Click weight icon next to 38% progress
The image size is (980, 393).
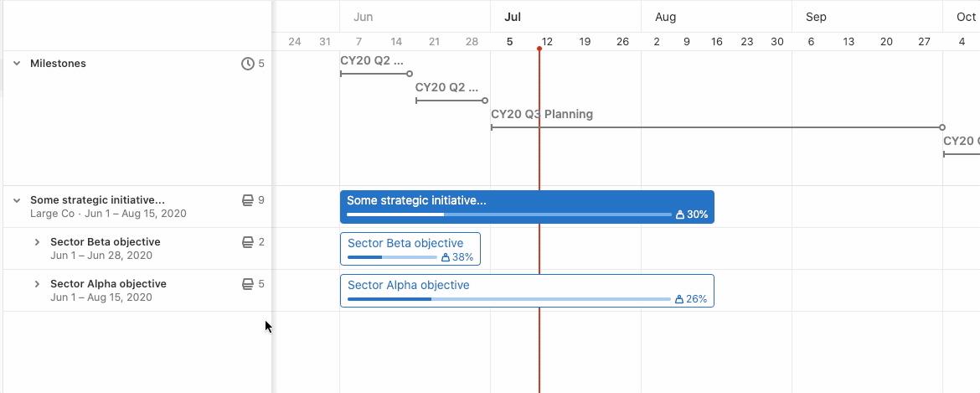coord(445,257)
